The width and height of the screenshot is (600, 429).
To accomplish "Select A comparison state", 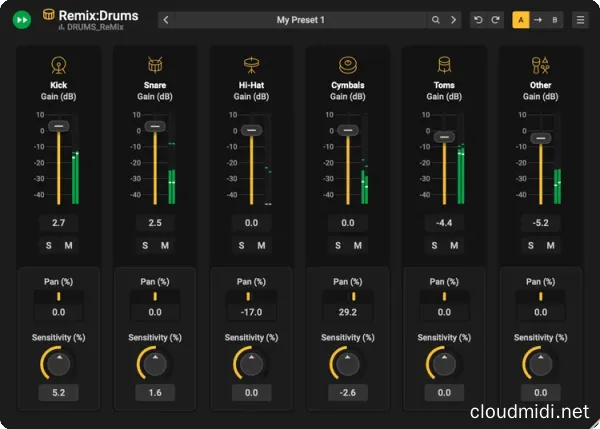I will (521, 20).
